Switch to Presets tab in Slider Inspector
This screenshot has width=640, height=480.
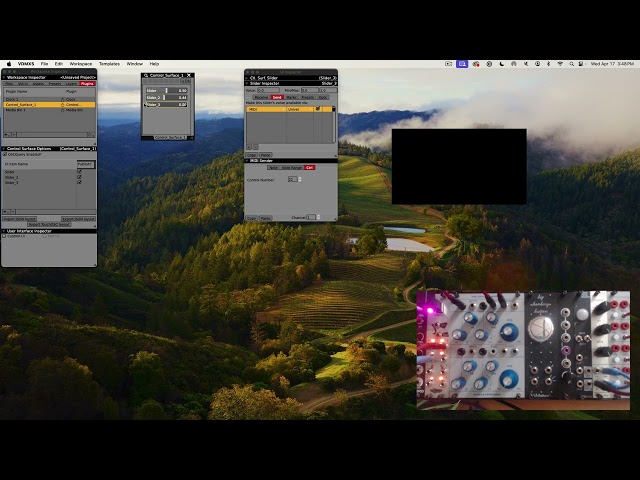click(308, 98)
